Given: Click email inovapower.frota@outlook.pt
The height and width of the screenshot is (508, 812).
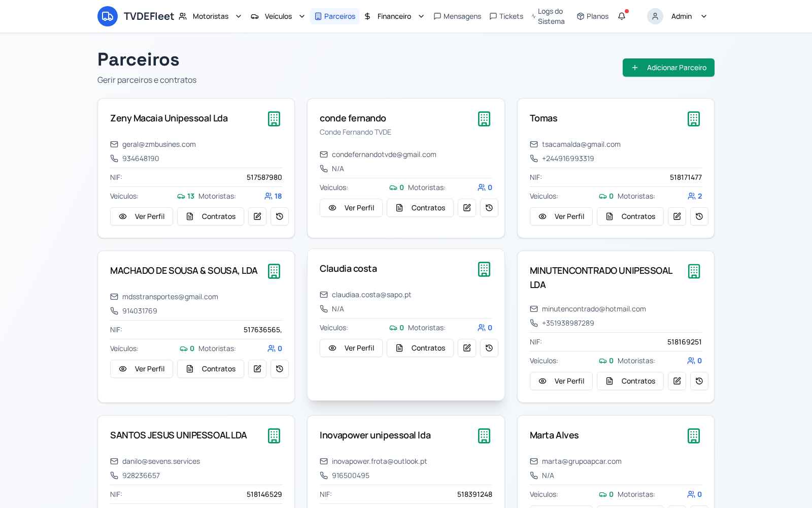Looking at the screenshot, I should pyautogui.click(x=380, y=461).
